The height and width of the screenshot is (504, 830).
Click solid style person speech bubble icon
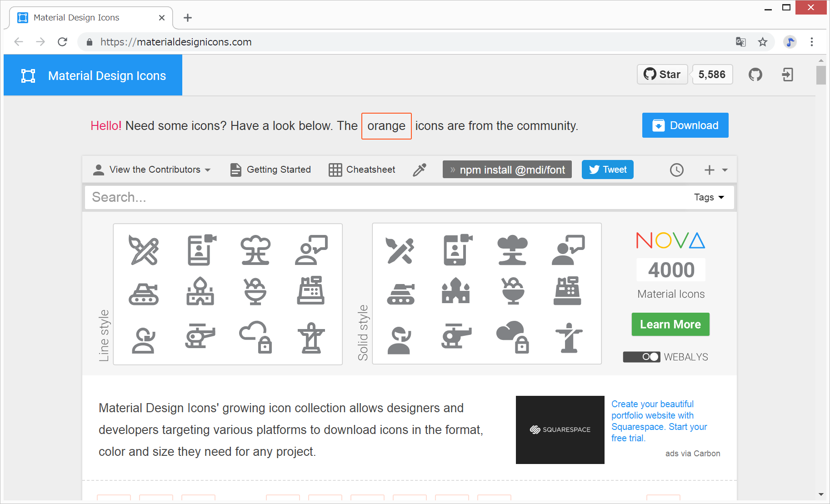tap(568, 250)
